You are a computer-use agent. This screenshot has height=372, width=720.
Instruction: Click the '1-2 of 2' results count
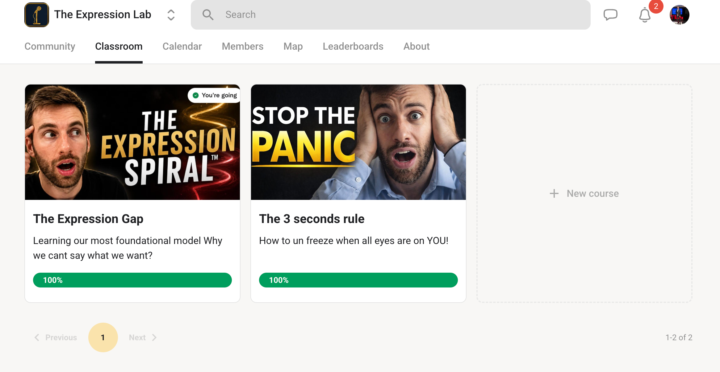679,338
